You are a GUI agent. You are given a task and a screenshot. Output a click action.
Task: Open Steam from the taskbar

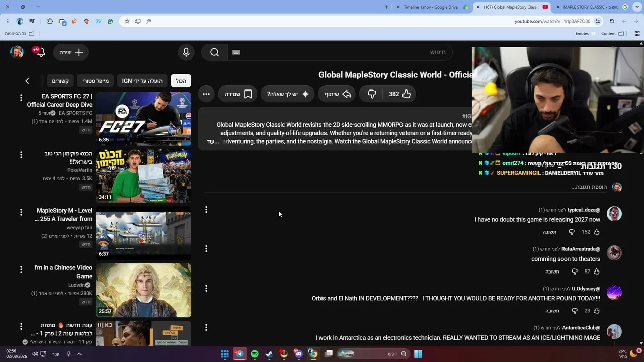click(269, 354)
